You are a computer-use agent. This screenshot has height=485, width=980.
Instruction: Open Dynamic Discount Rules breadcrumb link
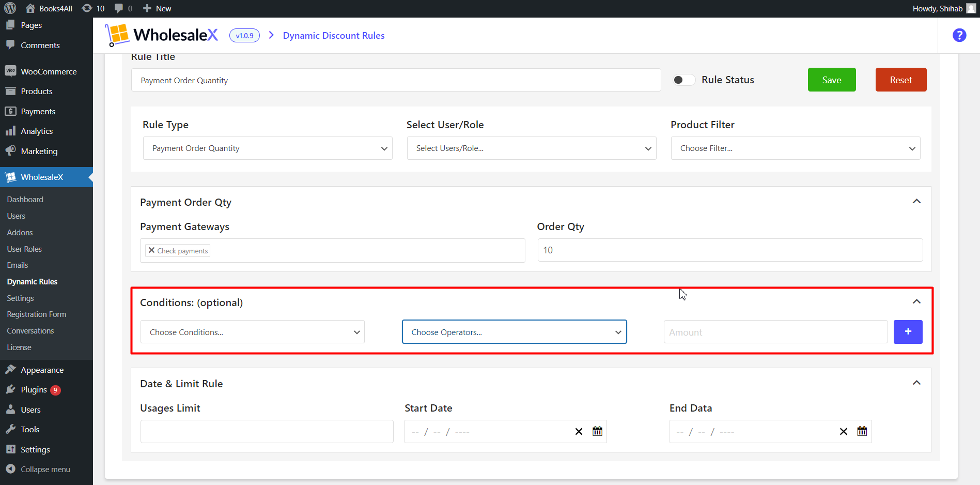pos(334,36)
